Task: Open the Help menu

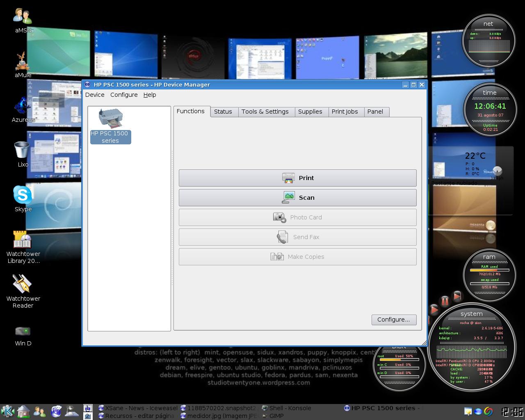Action: coord(150,95)
